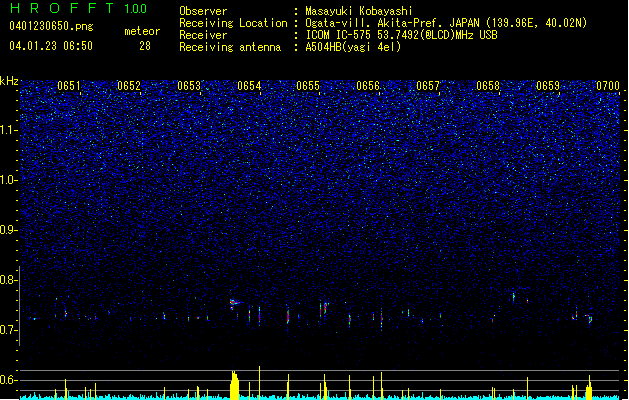Click the observer name Masayuki Kobayashi

pyautogui.click(x=359, y=11)
